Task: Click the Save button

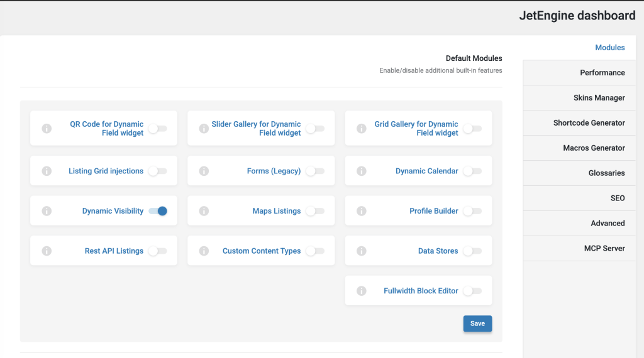Action: pyautogui.click(x=478, y=323)
